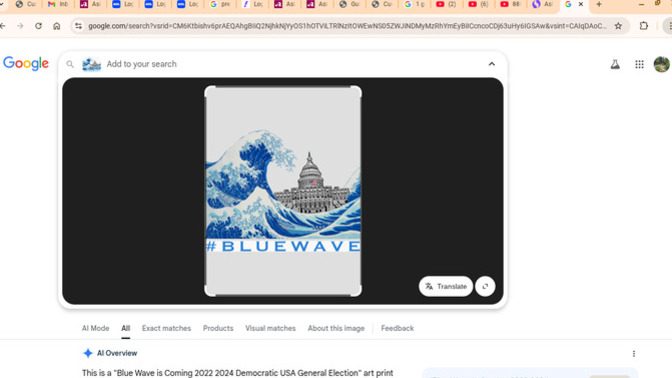Go forward in browser history
This screenshot has width=672, height=378.
tap(20, 26)
